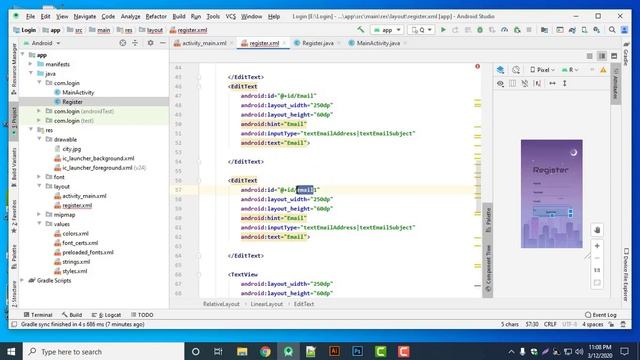The height and width of the screenshot is (360, 640).
Task: Open the app run configuration dropdown
Action: pos(387,30)
